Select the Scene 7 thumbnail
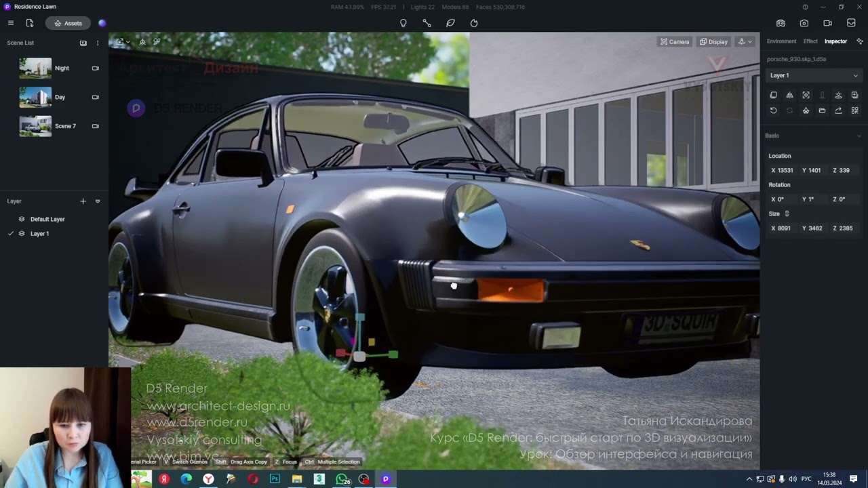The height and width of the screenshot is (488, 868). [x=35, y=126]
